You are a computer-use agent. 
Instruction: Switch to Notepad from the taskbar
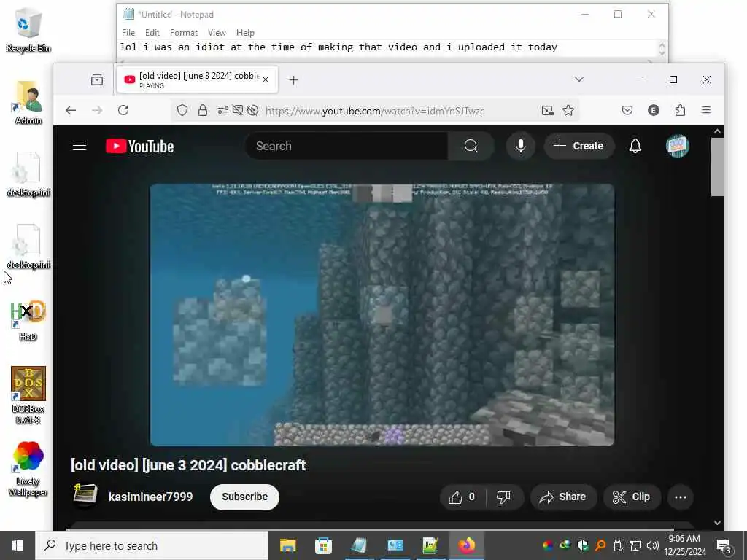pos(359,545)
